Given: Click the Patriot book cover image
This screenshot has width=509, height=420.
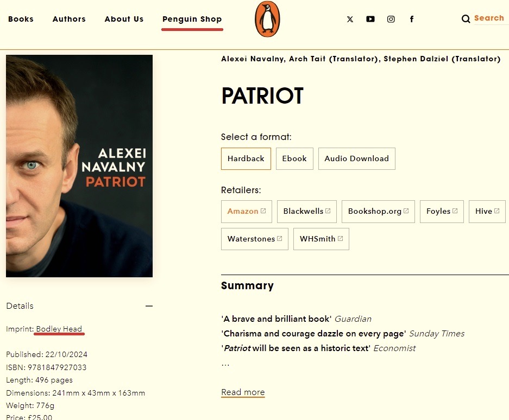Looking at the screenshot, I should (x=79, y=166).
